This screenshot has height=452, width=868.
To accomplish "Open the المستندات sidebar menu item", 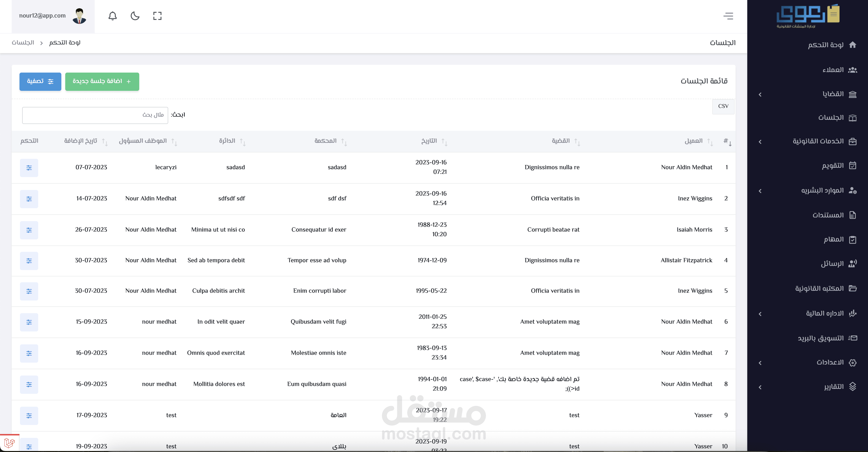I will 828,215.
